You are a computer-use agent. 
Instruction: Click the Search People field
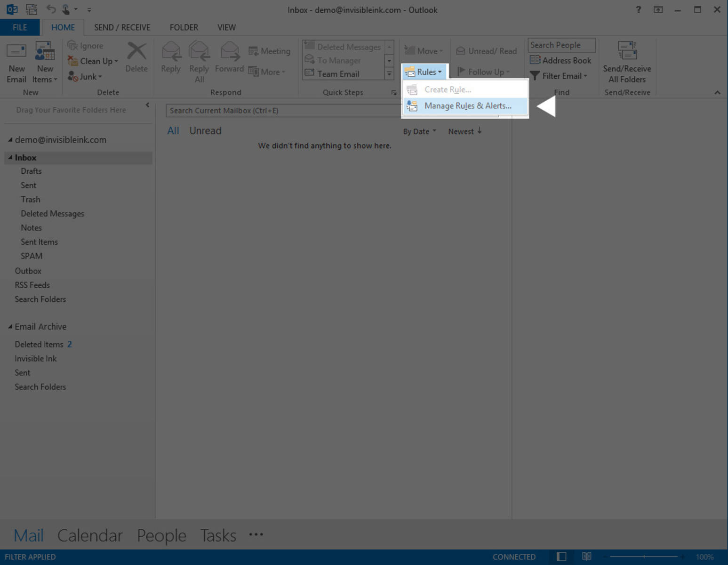point(561,45)
